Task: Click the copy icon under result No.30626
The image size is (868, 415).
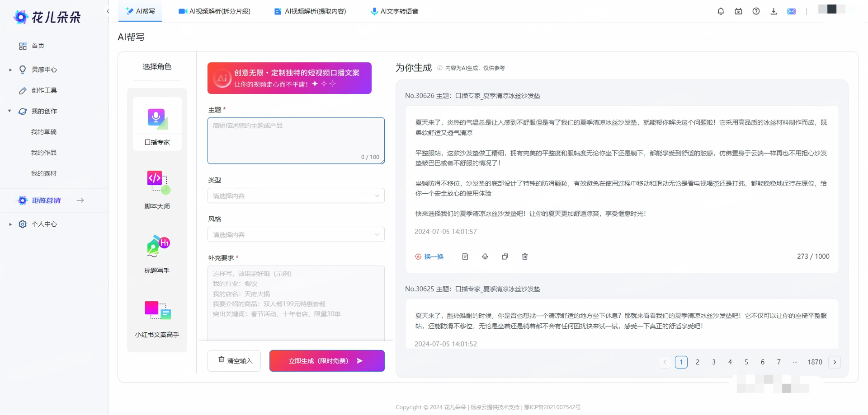Action: (505, 256)
